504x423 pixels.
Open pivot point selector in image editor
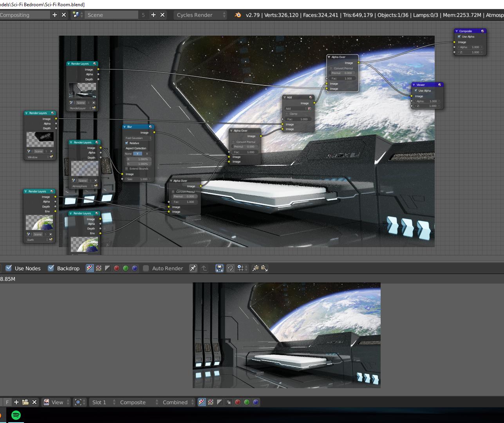coord(79,402)
